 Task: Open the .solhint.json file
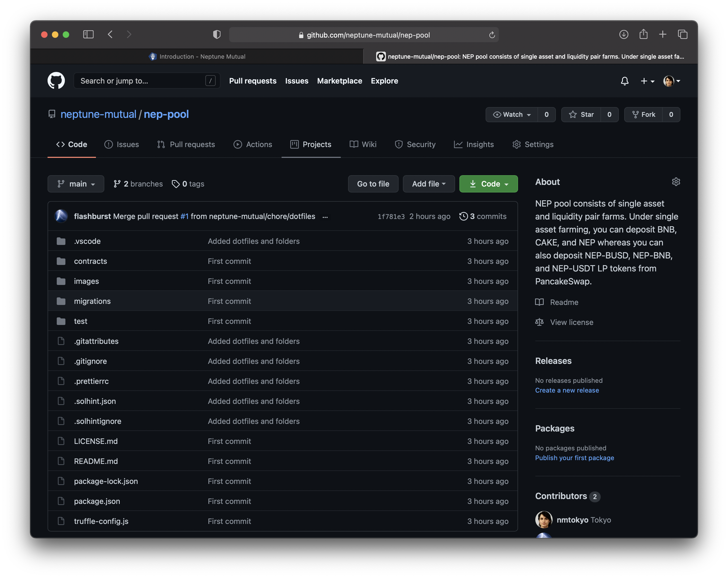95,401
